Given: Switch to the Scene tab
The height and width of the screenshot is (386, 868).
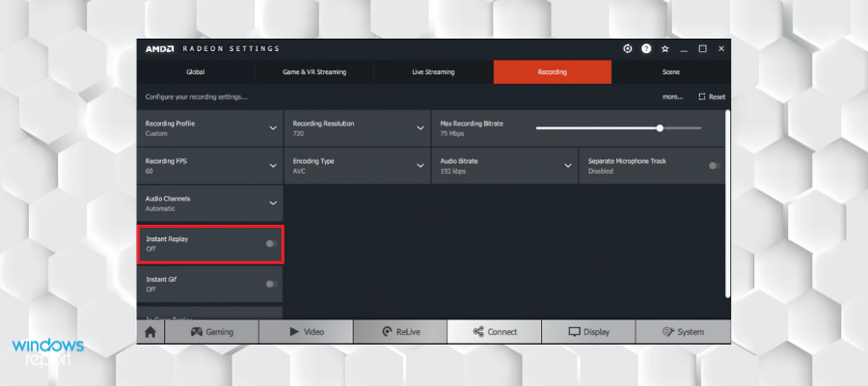Looking at the screenshot, I should coord(671,72).
